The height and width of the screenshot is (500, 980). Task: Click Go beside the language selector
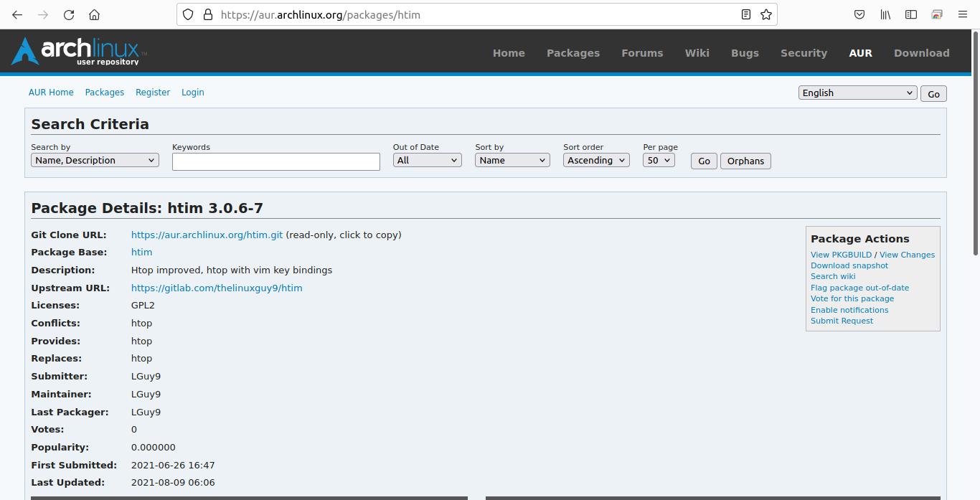[x=933, y=94]
